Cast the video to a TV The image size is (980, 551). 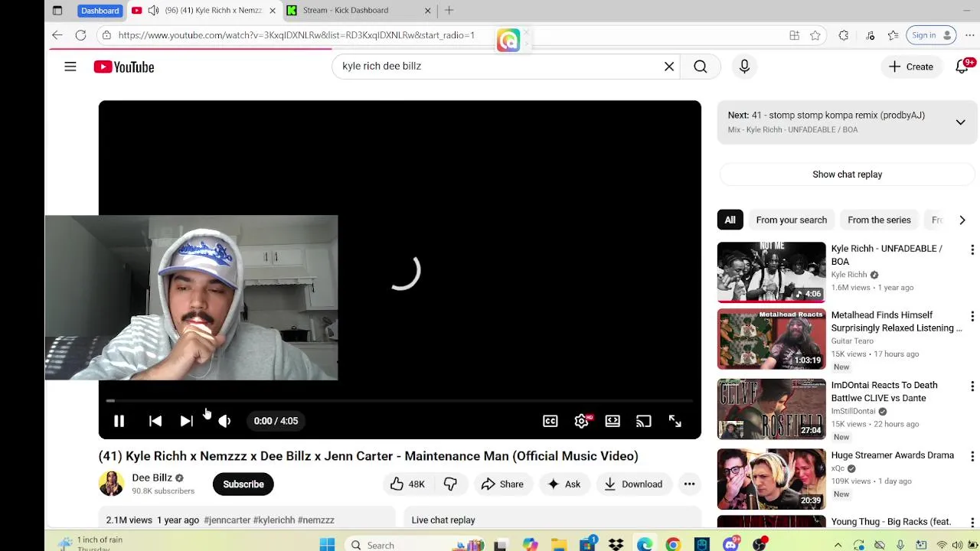(x=643, y=421)
